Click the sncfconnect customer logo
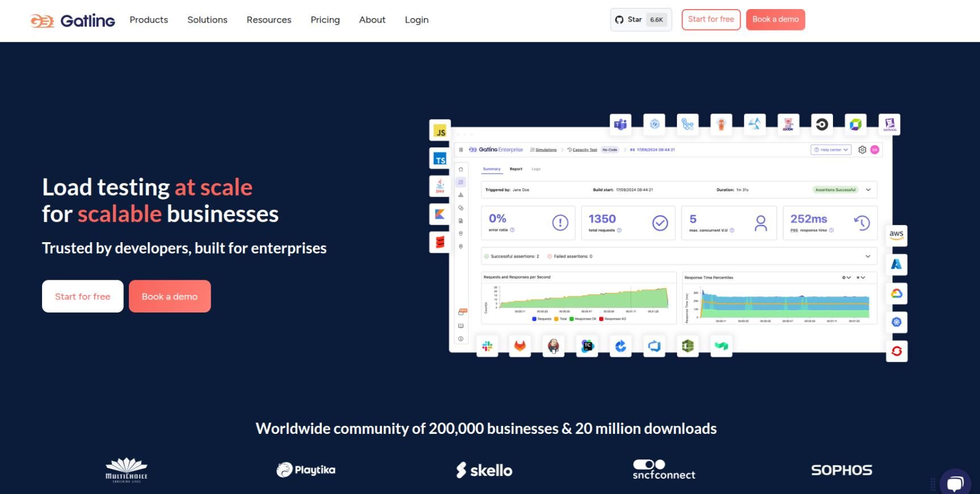The width and height of the screenshot is (980, 494). click(664, 470)
